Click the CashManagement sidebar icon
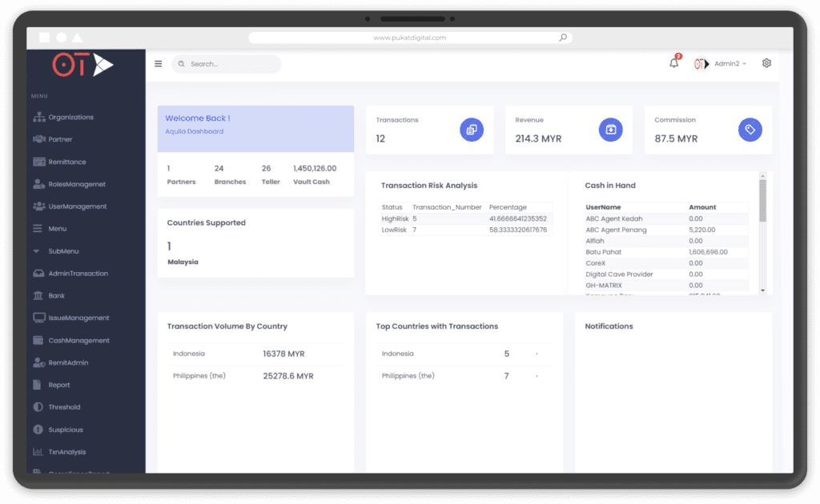Image resolution: width=820 pixels, height=504 pixels. pyautogui.click(x=39, y=340)
